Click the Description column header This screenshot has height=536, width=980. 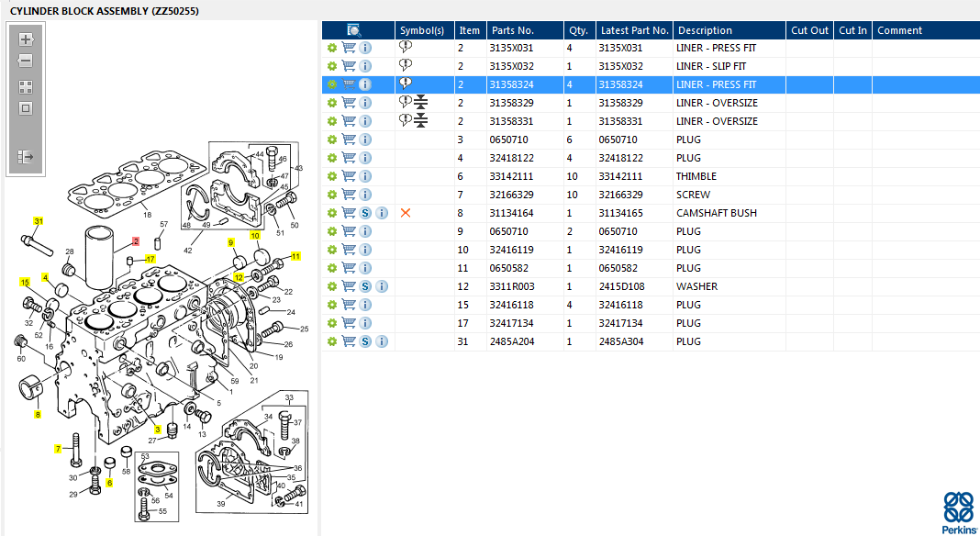(705, 30)
